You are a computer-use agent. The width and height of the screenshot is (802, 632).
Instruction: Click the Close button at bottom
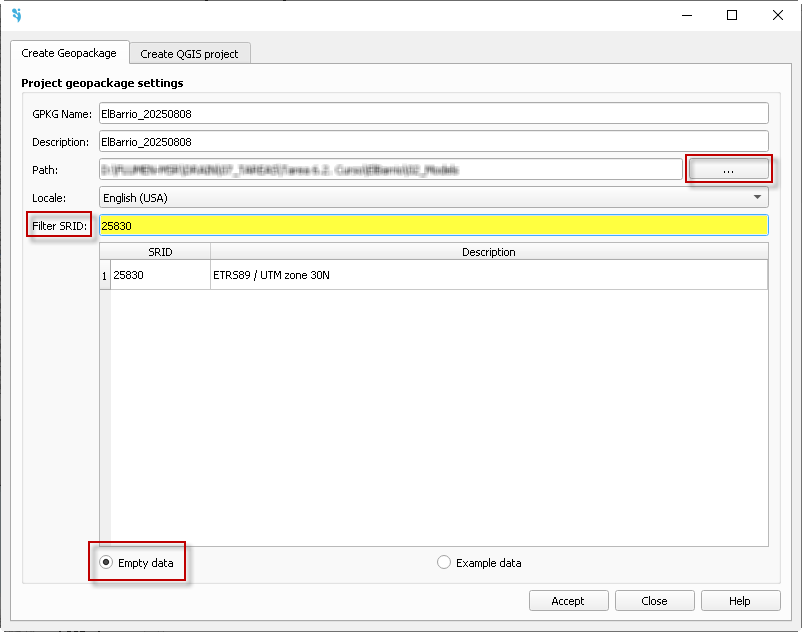[654, 601]
